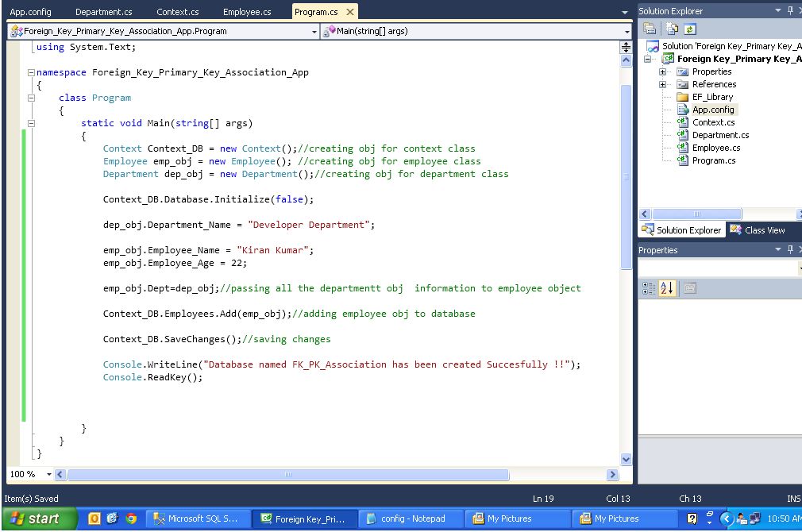The height and width of the screenshot is (532, 802).
Task: Open the Windows start menu
Action: 39,519
